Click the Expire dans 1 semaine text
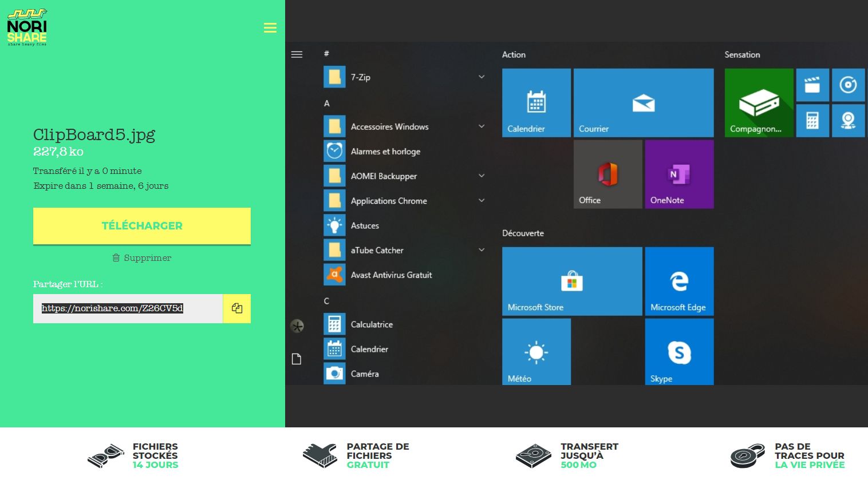The height and width of the screenshot is (480, 868). tap(101, 186)
